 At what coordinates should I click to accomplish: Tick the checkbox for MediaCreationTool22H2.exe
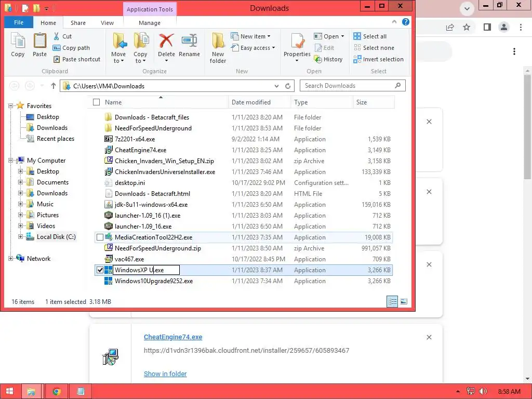click(x=100, y=237)
